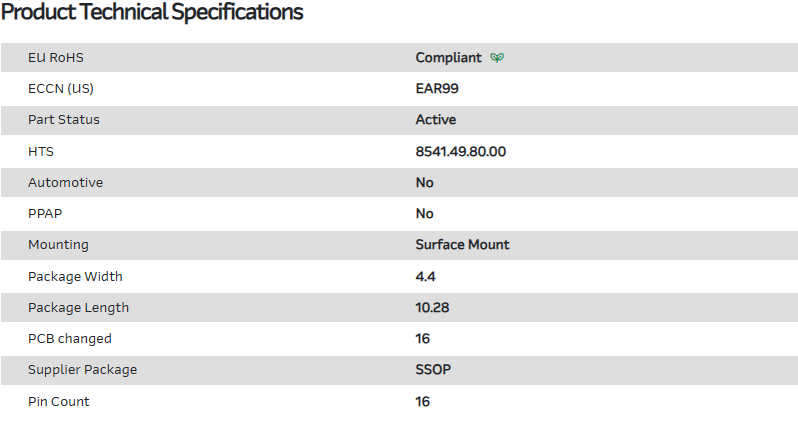The height and width of the screenshot is (432, 798).
Task: Select the 8541.49.80.00 HTS code
Action: (461, 151)
